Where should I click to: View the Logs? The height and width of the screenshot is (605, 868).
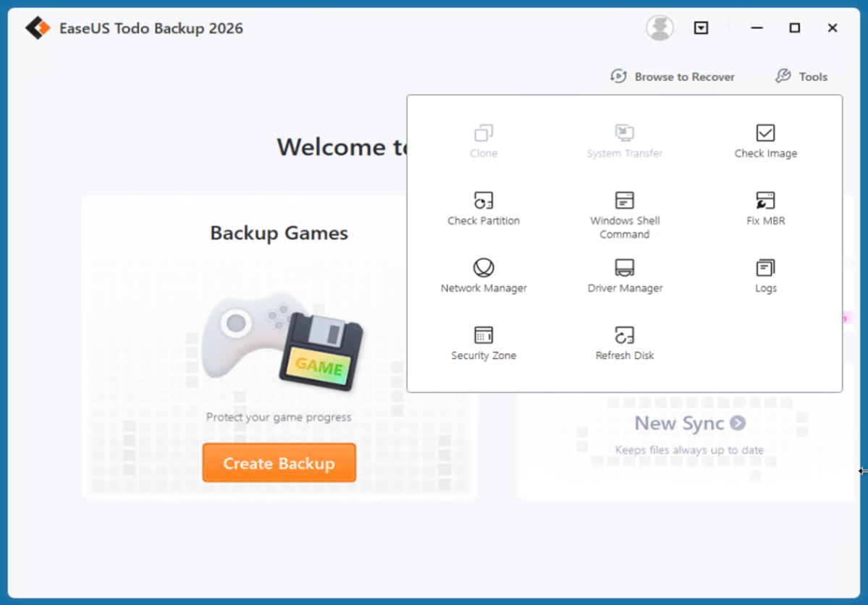pos(766,276)
